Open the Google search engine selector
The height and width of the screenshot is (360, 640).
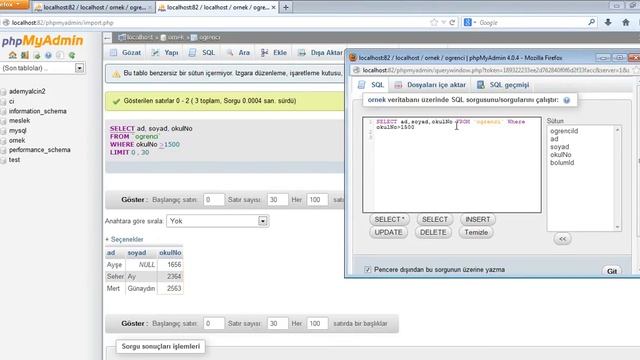pyautogui.click(x=470, y=22)
